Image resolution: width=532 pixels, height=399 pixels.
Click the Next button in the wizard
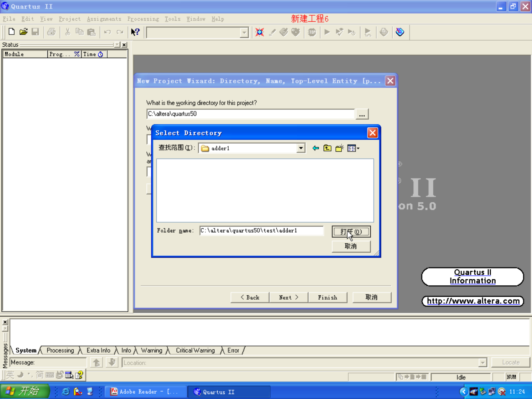tap(288, 297)
